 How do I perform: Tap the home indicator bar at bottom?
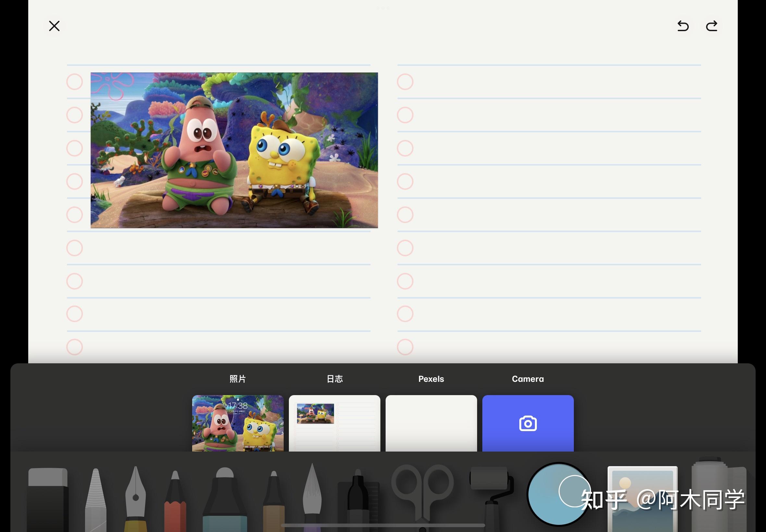click(383, 525)
